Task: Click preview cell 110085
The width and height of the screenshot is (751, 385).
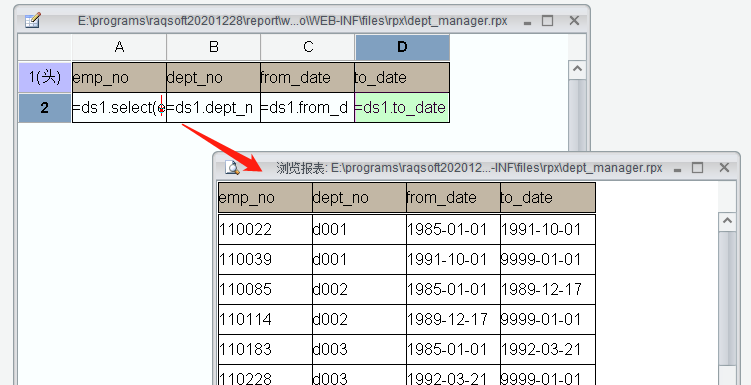Action: [x=265, y=289]
